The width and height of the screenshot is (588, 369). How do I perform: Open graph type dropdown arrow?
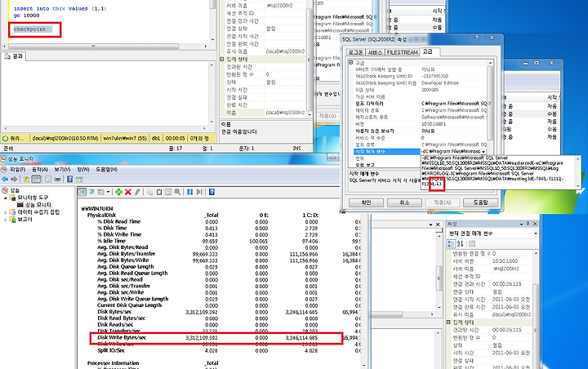(108, 192)
